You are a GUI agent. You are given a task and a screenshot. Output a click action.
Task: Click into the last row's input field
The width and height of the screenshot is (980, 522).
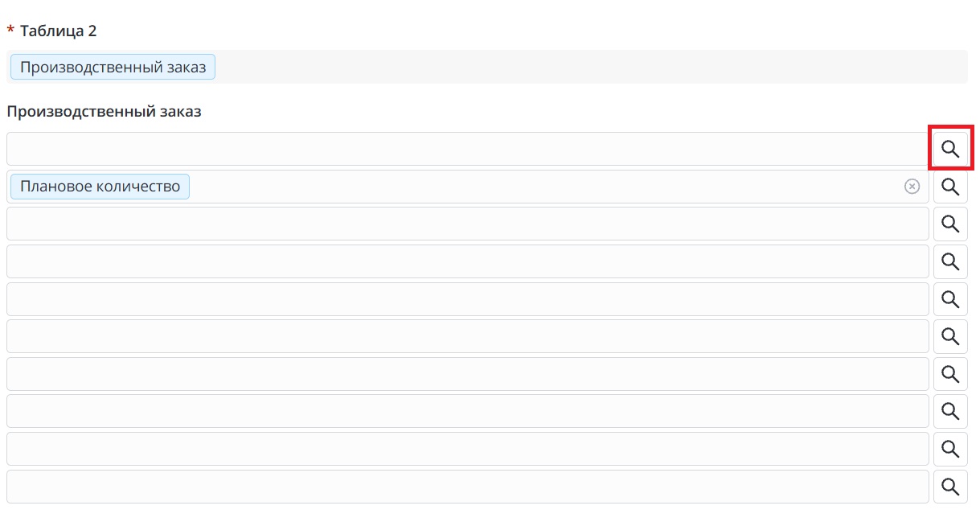pyautogui.click(x=466, y=487)
